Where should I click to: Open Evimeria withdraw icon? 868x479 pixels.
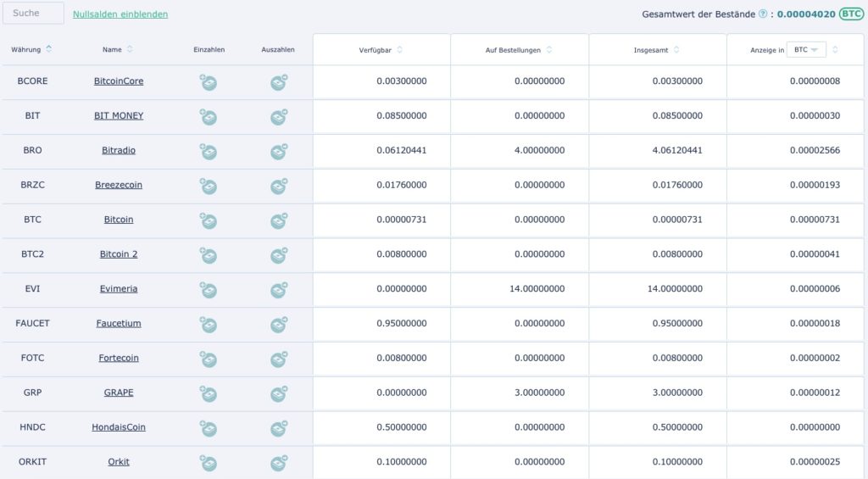point(279,290)
